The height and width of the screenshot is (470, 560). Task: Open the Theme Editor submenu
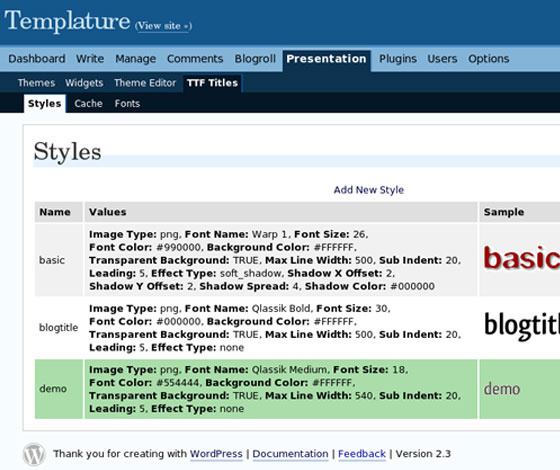click(x=145, y=83)
